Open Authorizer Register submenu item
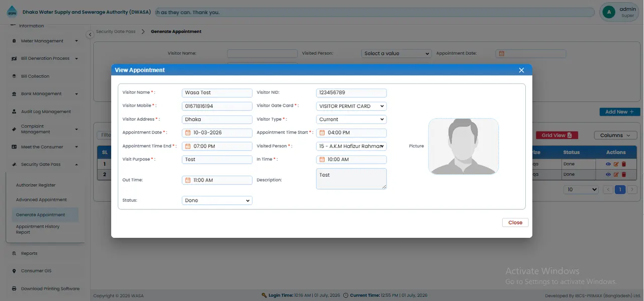Screen dimensions: 644x301 (x=36, y=185)
